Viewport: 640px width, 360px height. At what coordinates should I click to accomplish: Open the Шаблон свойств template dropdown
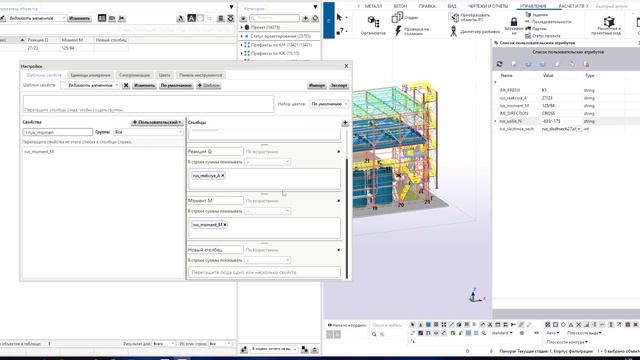point(91,85)
